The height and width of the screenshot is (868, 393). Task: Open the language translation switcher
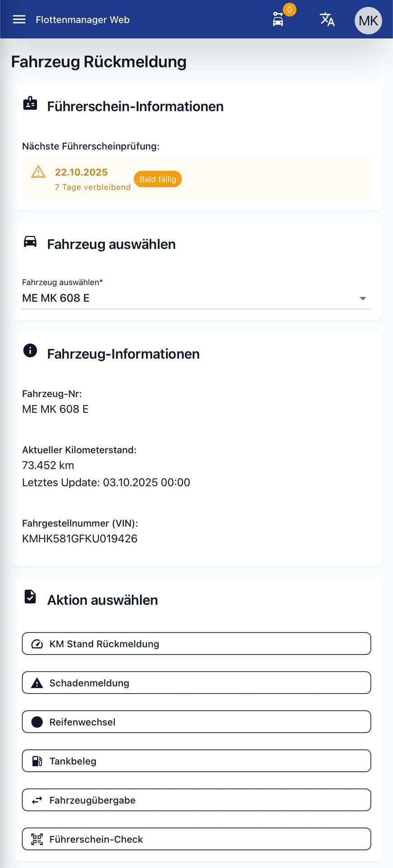tap(327, 19)
